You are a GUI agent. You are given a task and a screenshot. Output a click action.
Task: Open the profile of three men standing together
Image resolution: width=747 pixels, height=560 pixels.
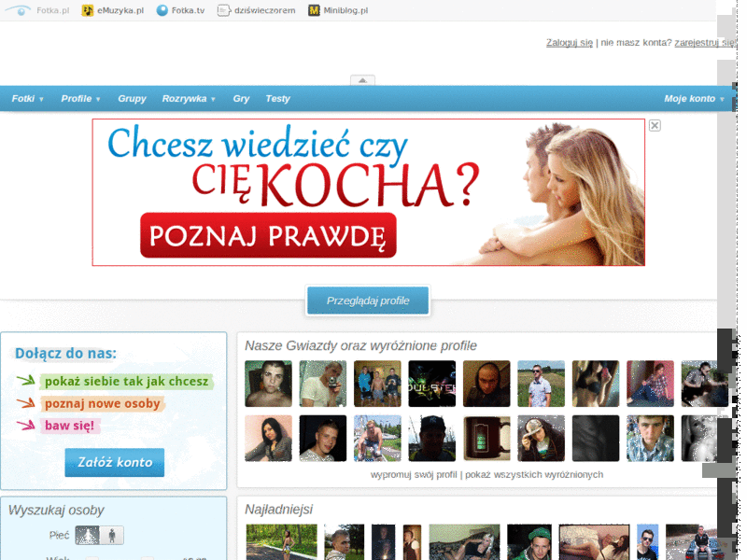tap(377, 384)
